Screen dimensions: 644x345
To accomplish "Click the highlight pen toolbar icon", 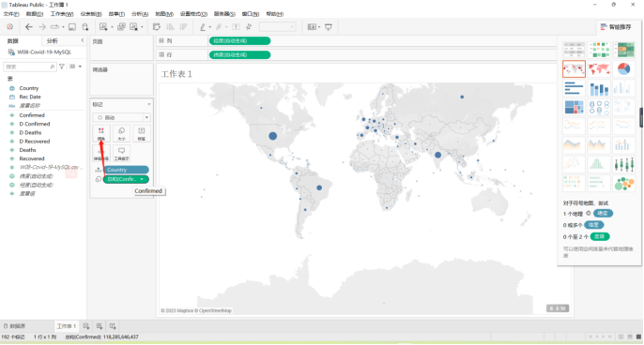I will [203, 27].
